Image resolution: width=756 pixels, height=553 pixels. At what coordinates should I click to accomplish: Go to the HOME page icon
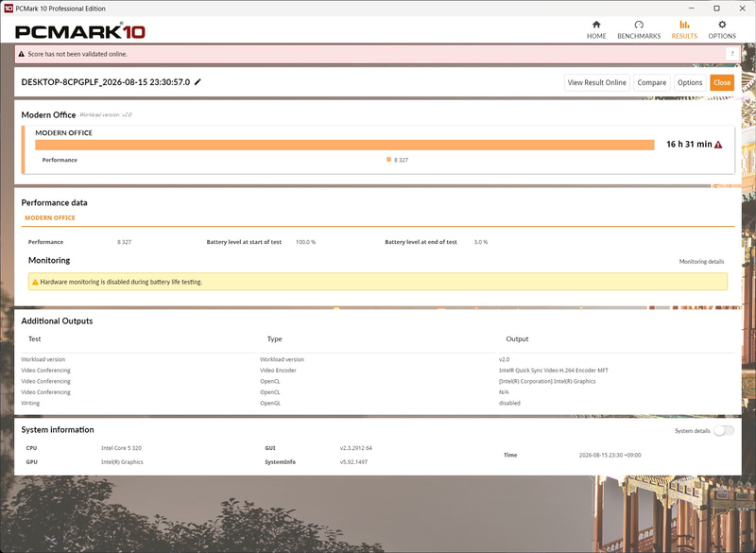[x=596, y=25]
